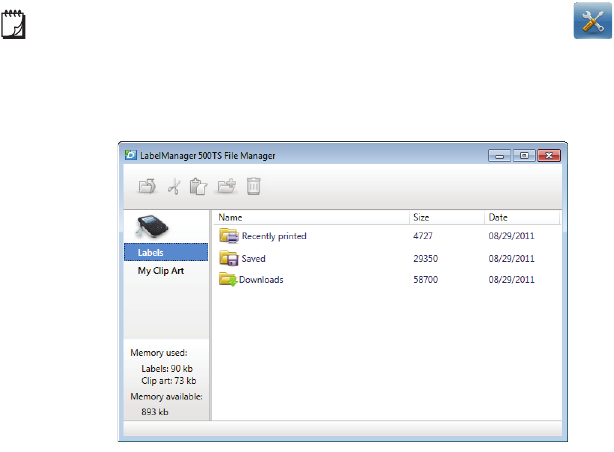This screenshot has height=452, width=614.
Task: Click the date of Downloads row
Action: 511,280
